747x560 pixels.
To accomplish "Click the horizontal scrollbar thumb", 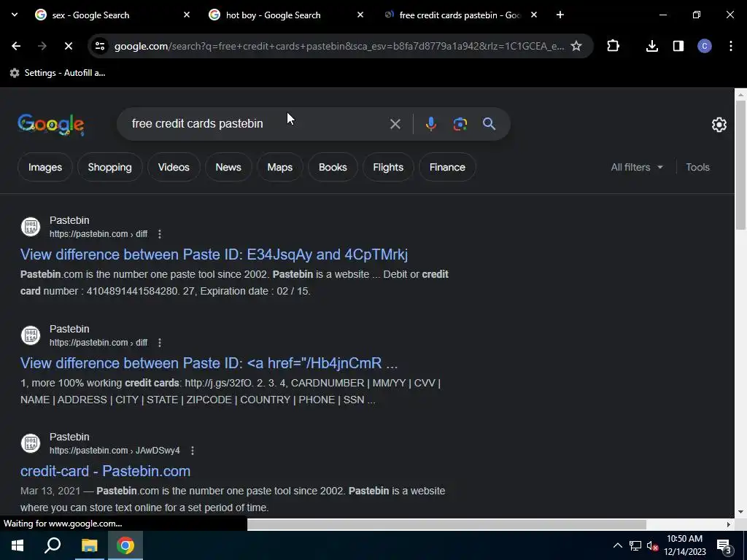I will [446, 524].
